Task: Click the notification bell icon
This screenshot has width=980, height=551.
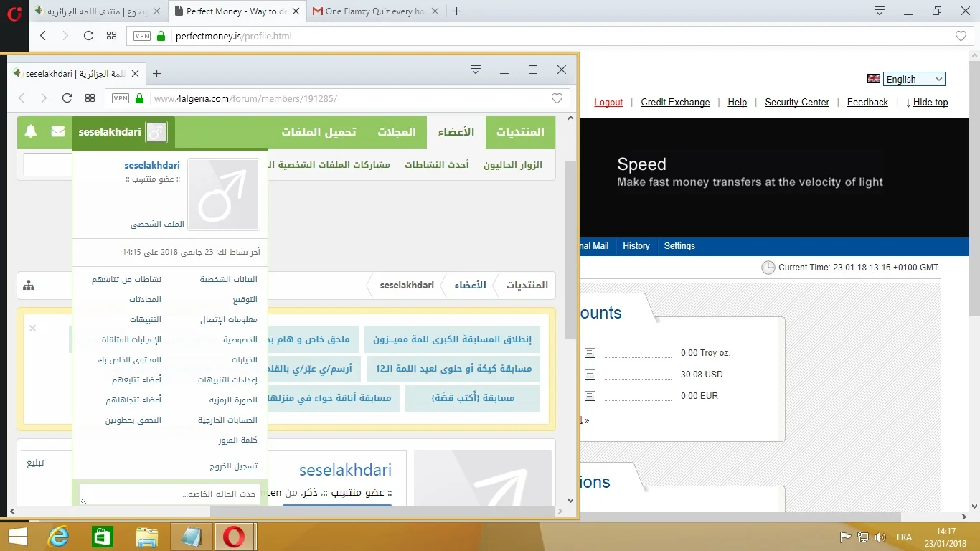Action: pyautogui.click(x=31, y=132)
